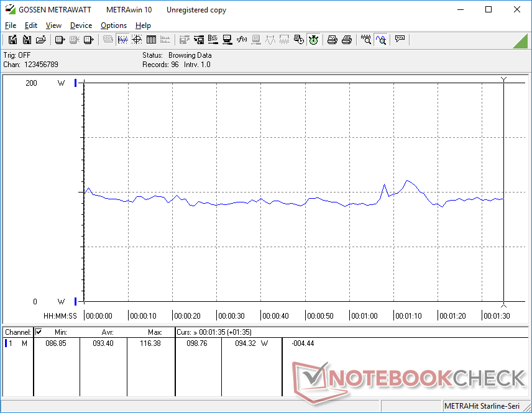Viewport: 532px width, 413px height.
Task: Click the plain printer icon
Action: [x=346, y=40]
